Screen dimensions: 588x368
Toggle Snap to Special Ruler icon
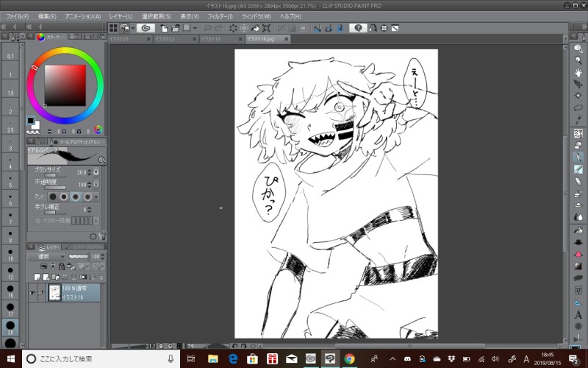(329, 28)
